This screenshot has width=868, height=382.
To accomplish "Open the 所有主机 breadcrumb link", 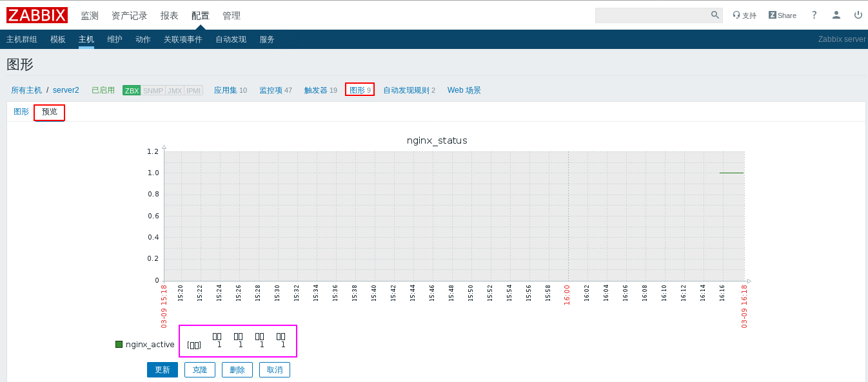I will tap(26, 90).
